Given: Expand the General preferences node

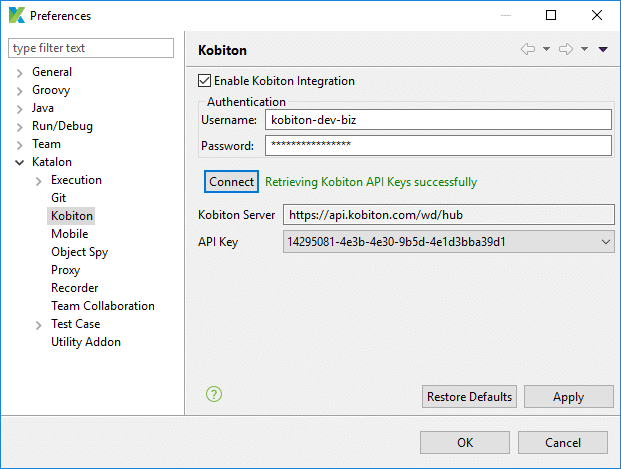Looking at the screenshot, I should click(19, 72).
